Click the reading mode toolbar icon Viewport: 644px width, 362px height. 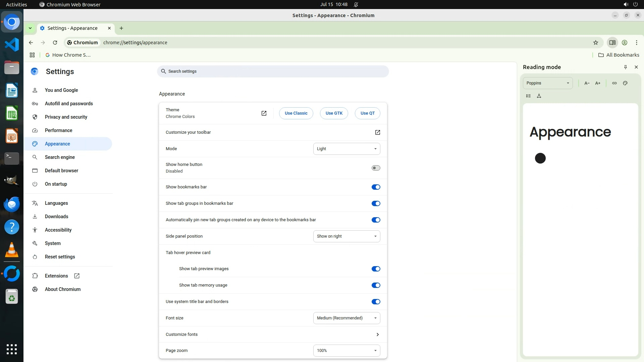point(612,43)
